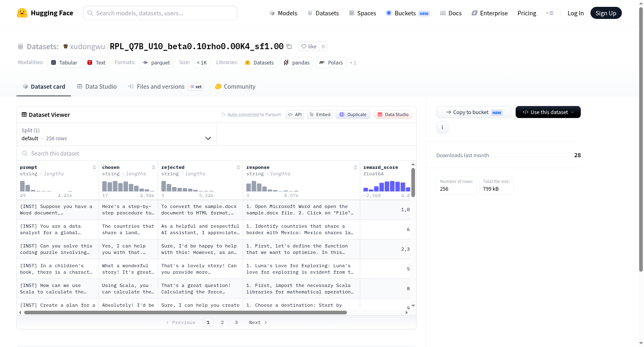
Task: Click the search models, datasets, users field
Action: click(160, 13)
